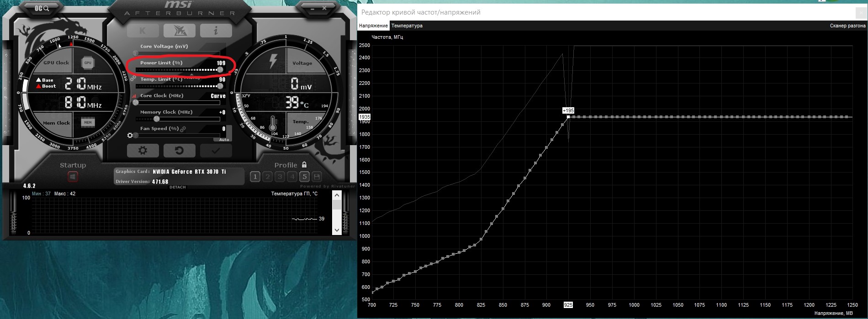Select the curve point at 925 mV
868x319 pixels.
[x=568, y=117]
